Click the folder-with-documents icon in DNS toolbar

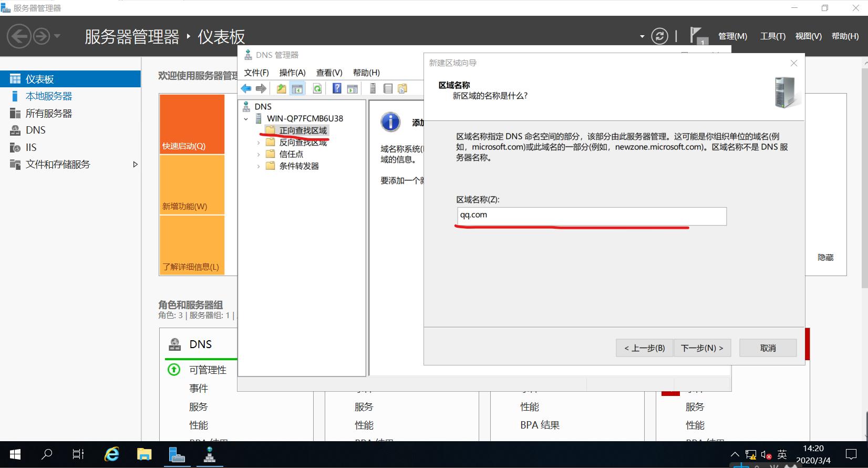tap(402, 88)
